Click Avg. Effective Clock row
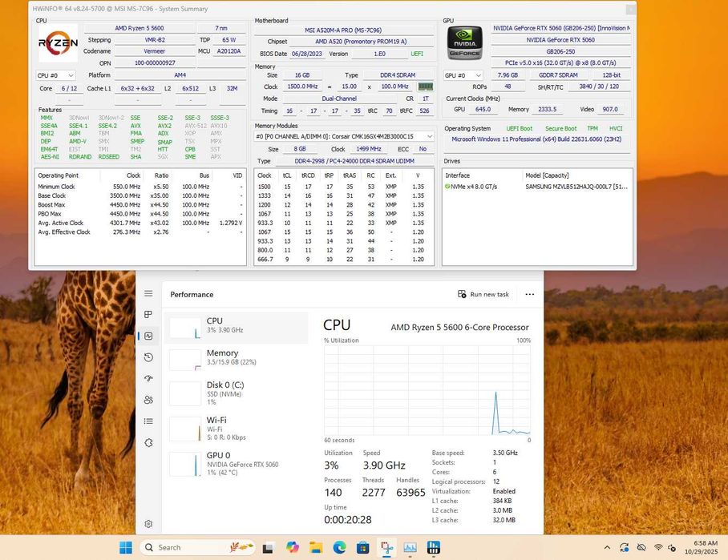This screenshot has height=560, width=728. (140, 232)
